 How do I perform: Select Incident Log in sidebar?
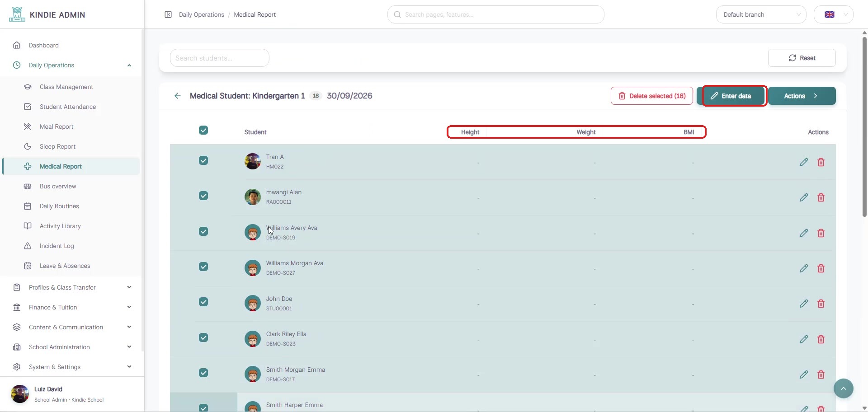(x=71, y=246)
